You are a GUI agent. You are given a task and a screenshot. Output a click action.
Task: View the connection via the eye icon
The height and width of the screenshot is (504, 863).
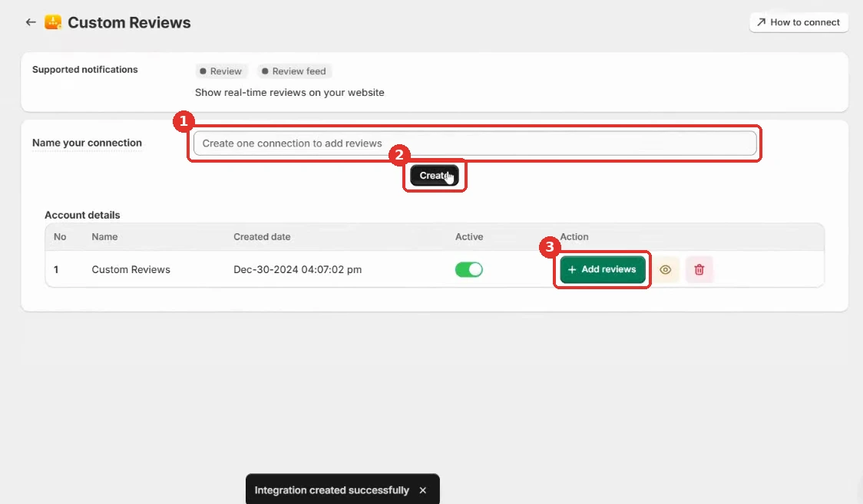[x=666, y=270]
